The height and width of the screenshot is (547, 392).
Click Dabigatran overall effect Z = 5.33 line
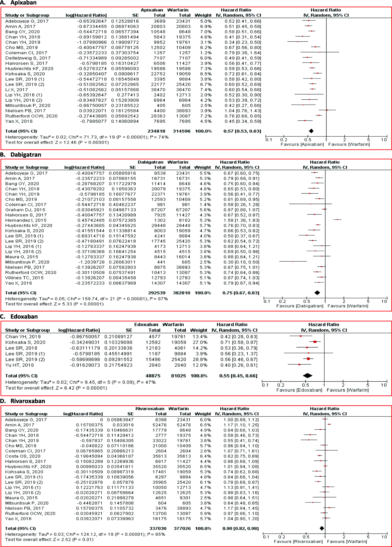54,304
